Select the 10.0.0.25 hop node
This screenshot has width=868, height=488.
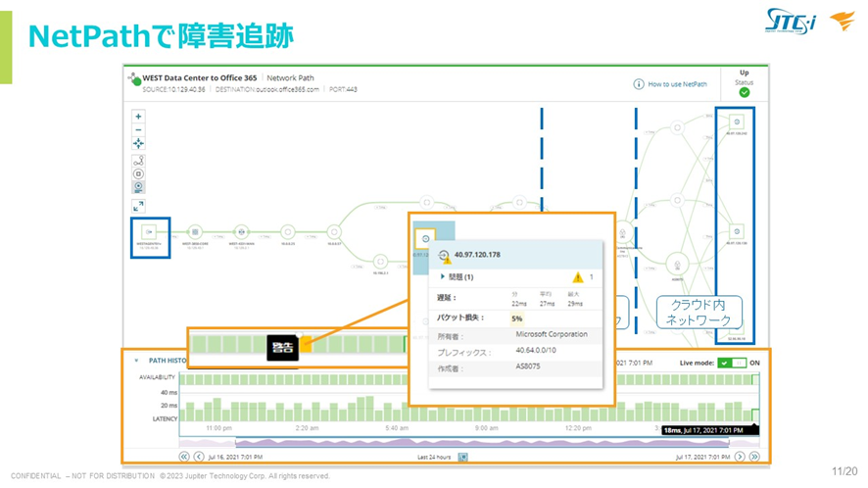[x=287, y=232]
